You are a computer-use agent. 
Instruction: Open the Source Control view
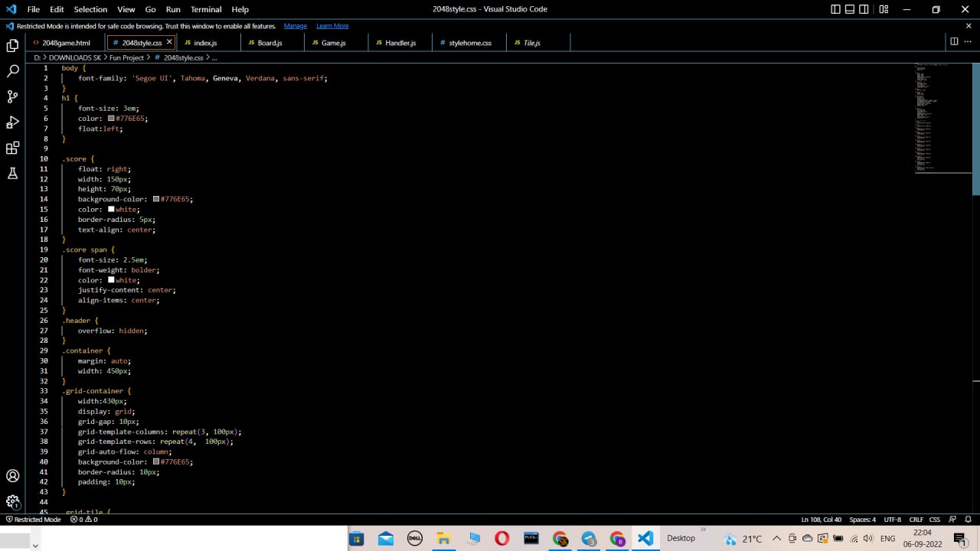point(12,96)
